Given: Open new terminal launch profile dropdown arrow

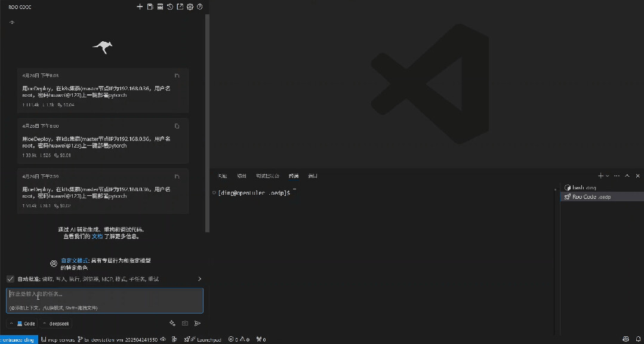Looking at the screenshot, I should click(608, 176).
